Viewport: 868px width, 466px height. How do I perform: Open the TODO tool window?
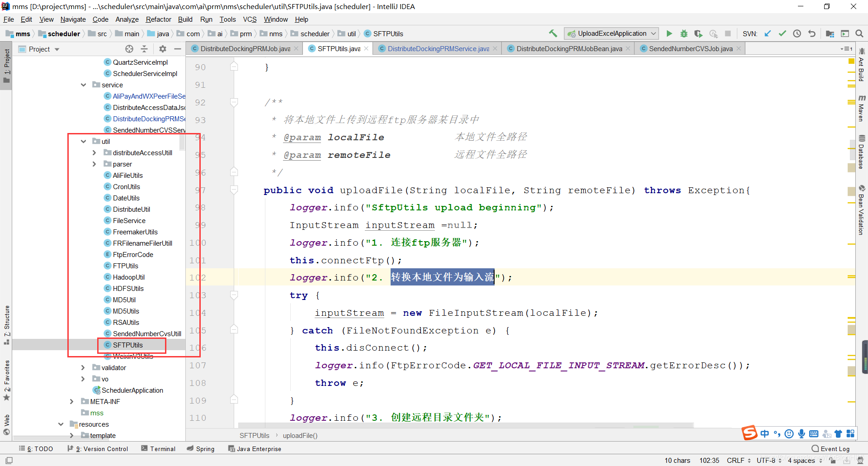(x=36, y=449)
